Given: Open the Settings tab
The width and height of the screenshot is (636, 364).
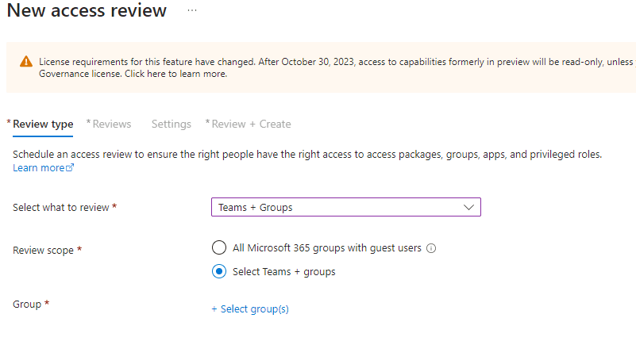Looking at the screenshot, I should pyautogui.click(x=172, y=124).
